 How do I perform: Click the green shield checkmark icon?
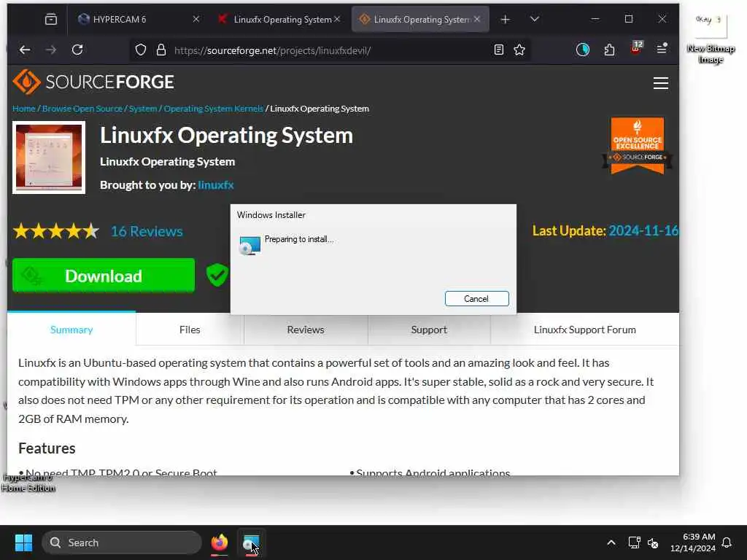217,275
